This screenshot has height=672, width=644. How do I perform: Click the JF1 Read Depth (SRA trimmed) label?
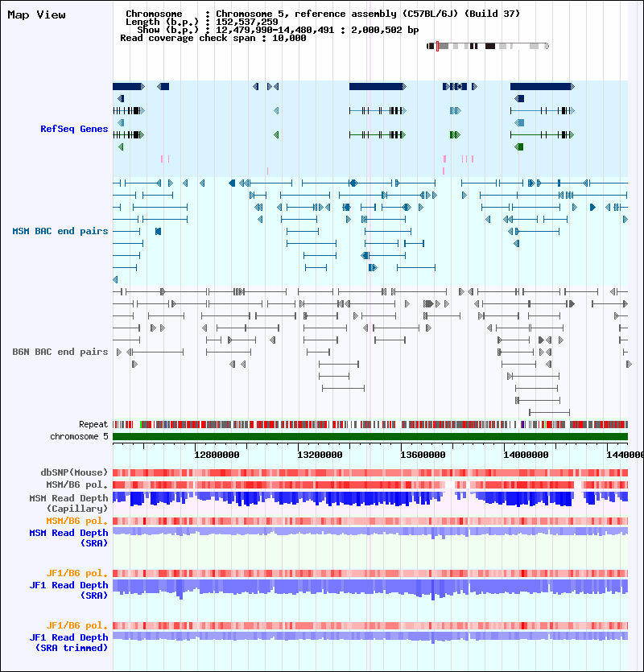tap(68, 642)
